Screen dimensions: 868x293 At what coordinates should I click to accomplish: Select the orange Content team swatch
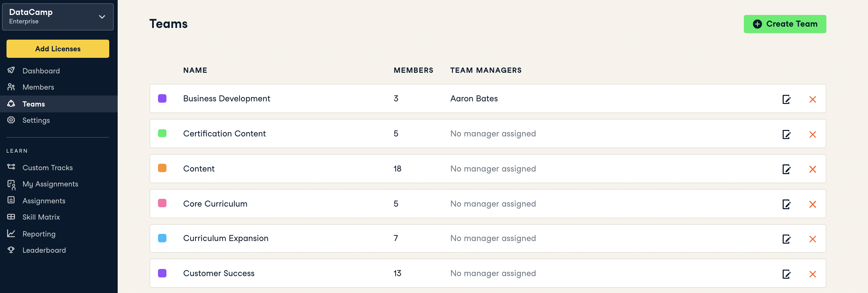[162, 168]
